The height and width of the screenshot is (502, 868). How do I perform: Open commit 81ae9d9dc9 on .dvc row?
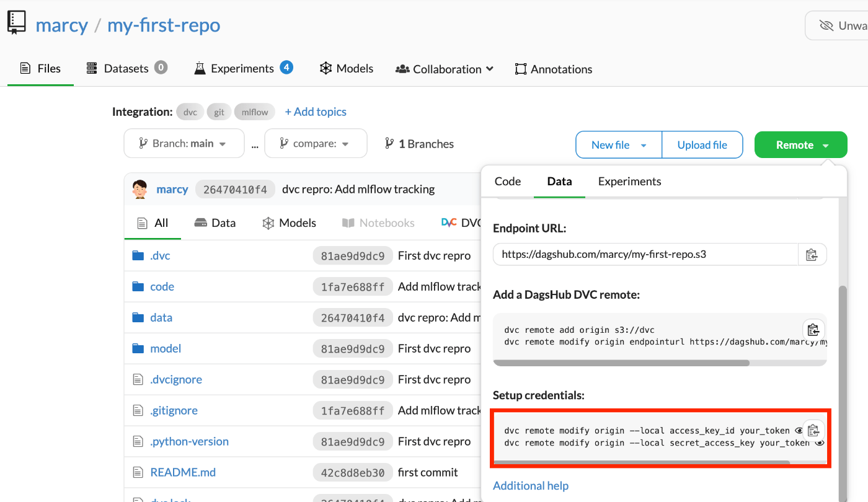(x=353, y=256)
